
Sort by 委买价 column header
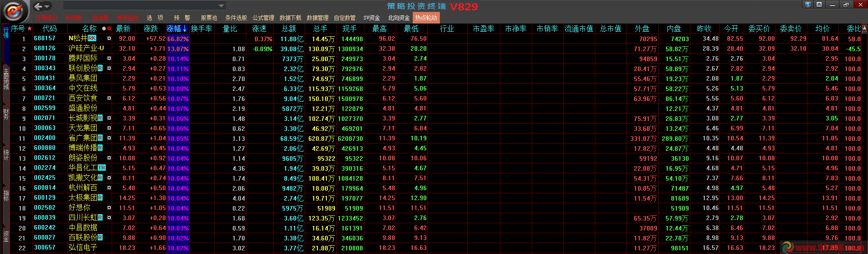click(x=759, y=29)
